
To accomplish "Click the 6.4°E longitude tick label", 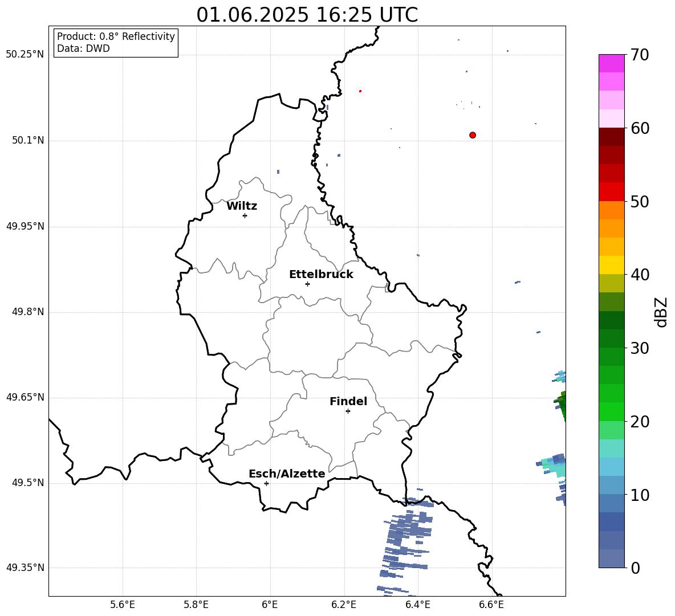I will pos(417,605).
